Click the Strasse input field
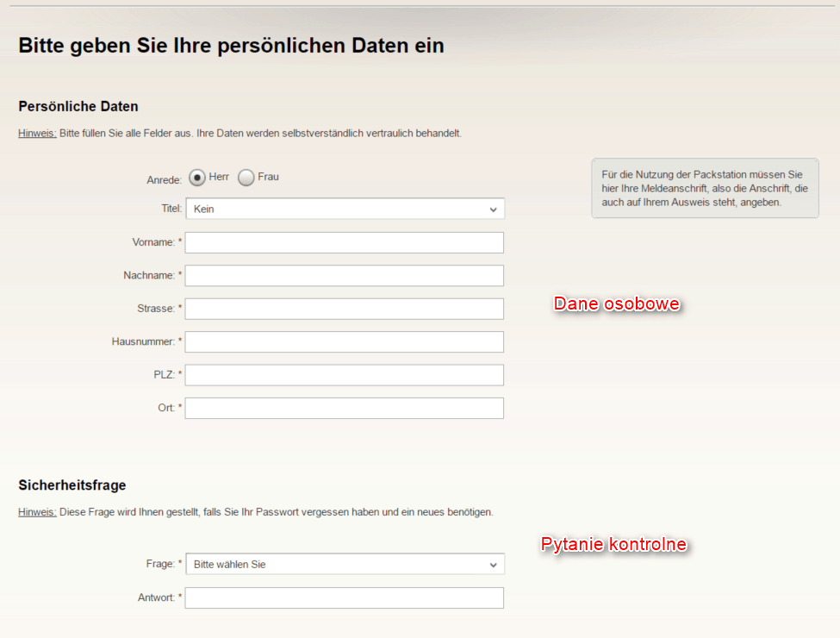 point(344,309)
